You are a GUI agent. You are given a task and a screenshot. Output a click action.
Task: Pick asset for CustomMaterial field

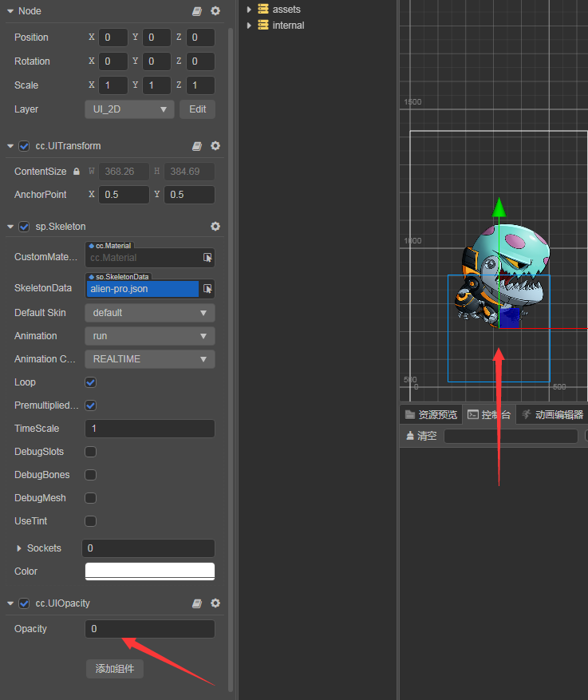[207, 258]
